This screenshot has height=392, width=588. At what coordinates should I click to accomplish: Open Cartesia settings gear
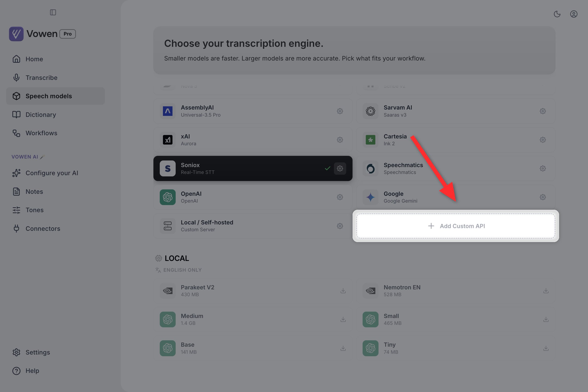click(542, 140)
